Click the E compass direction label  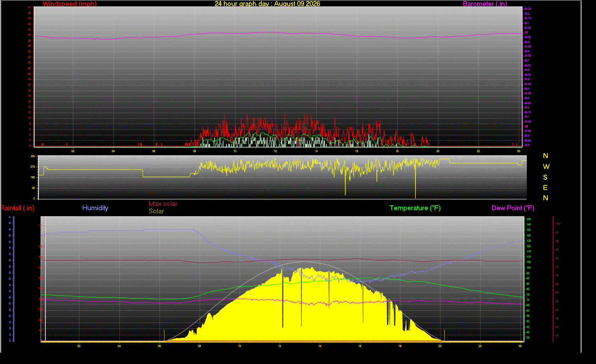click(545, 187)
